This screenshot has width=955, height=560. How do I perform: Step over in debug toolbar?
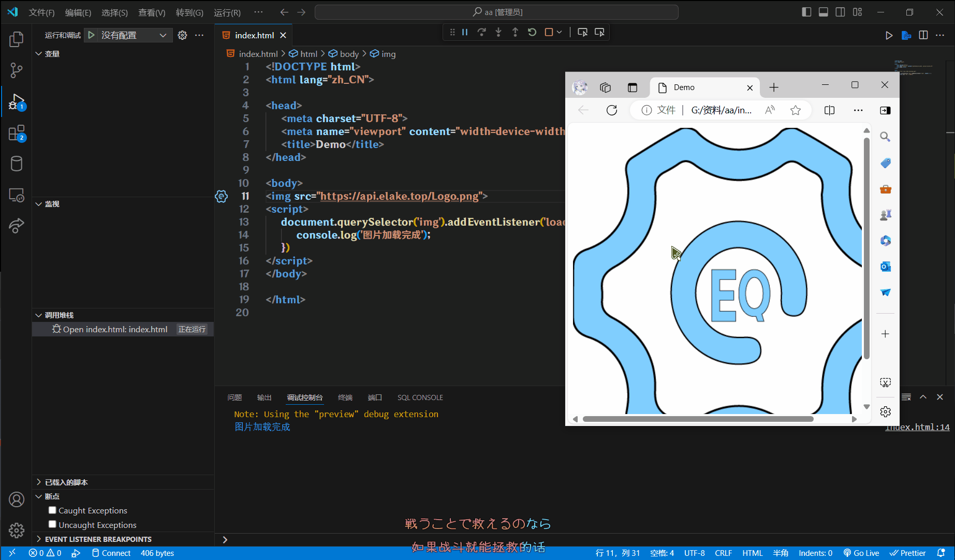click(481, 32)
